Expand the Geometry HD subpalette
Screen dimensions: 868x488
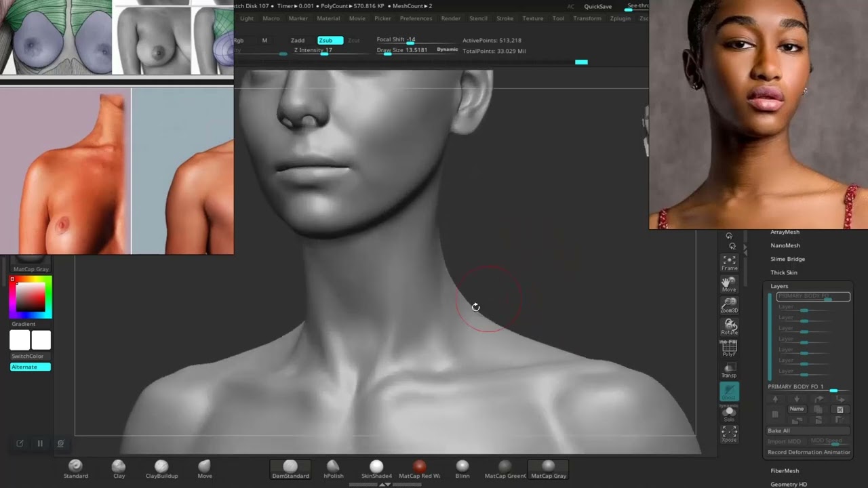click(789, 484)
